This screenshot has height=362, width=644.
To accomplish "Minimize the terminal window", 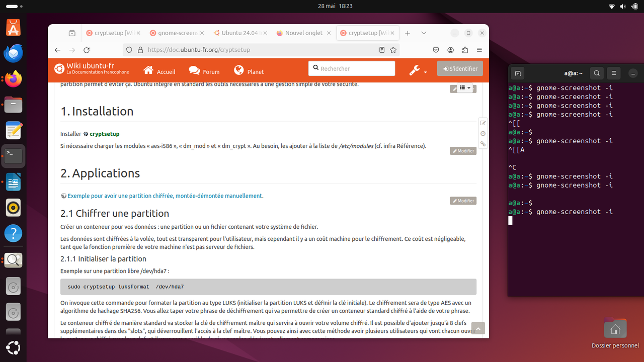I will click(633, 73).
